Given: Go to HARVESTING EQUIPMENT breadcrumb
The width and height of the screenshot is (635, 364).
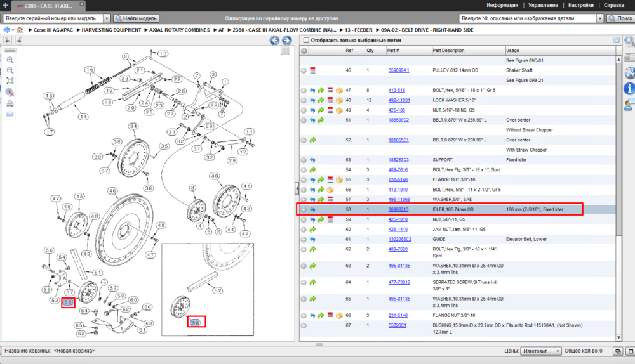Looking at the screenshot, I should pos(111,30).
